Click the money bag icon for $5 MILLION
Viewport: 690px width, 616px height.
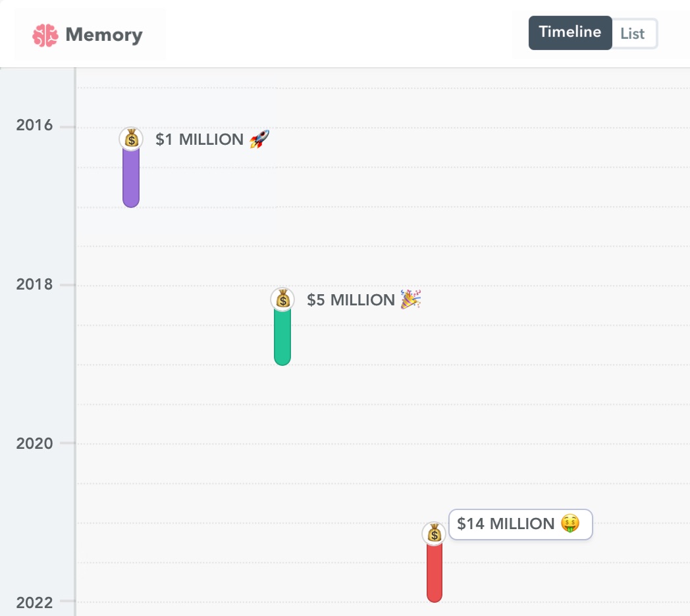coord(282,299)
